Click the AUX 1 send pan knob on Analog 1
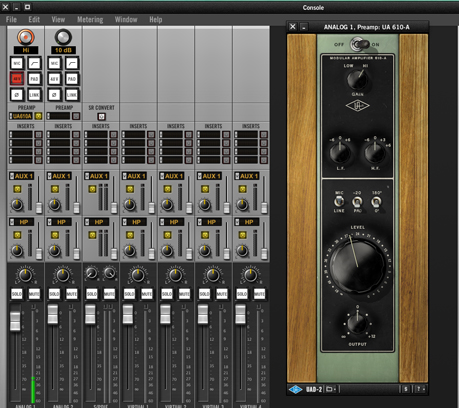The width and height of the screenshot is (459, 408). tap(17, 205)
